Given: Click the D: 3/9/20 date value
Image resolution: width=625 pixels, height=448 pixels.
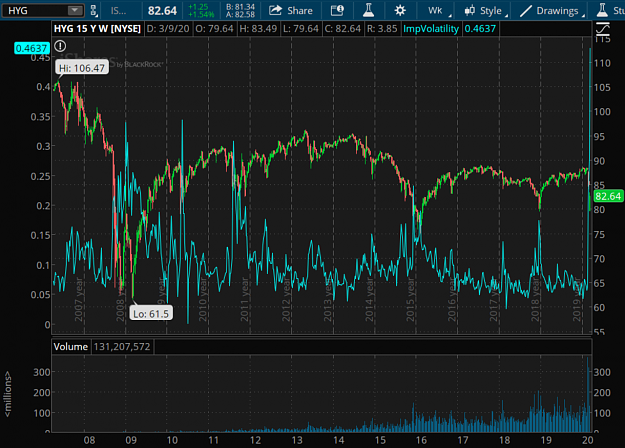Looking at the screenshot, I should tap(168, 29).
